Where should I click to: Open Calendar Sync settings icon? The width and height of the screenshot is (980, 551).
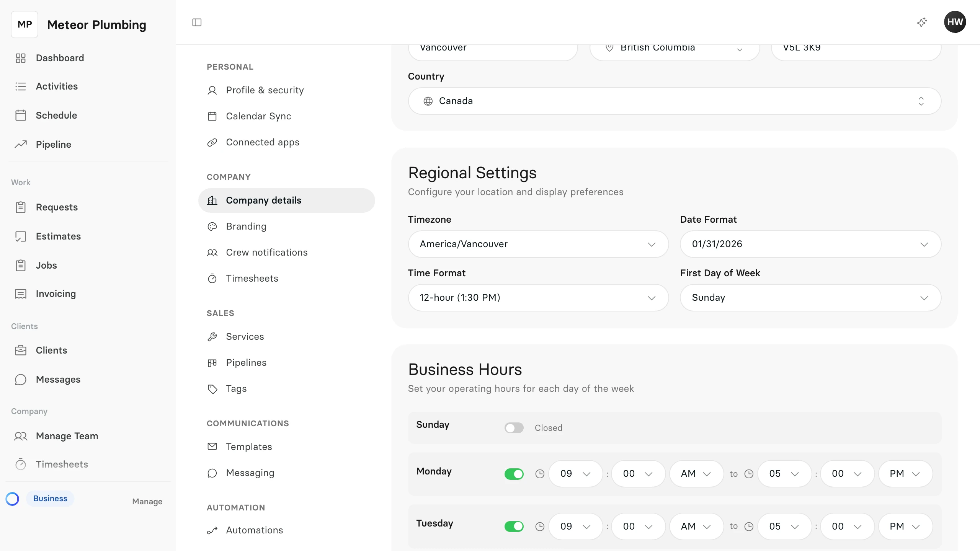(212, 116)
